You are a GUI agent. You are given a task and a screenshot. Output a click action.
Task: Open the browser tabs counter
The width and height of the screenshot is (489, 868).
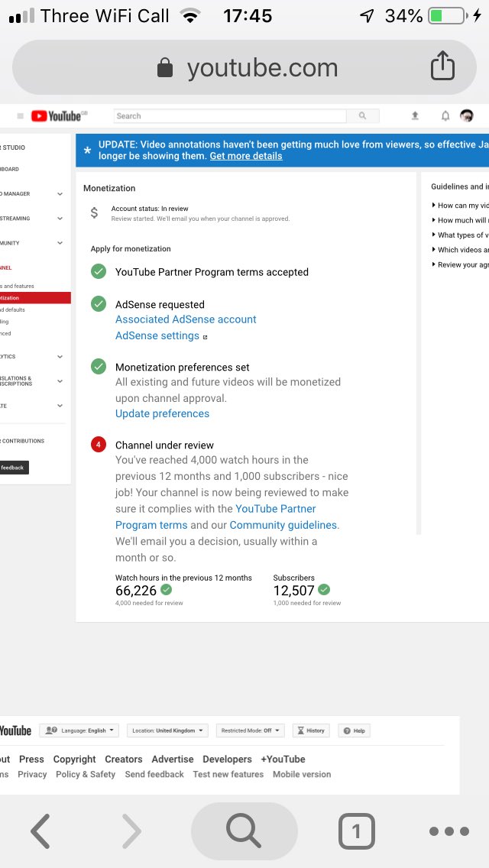click(357, 831)
